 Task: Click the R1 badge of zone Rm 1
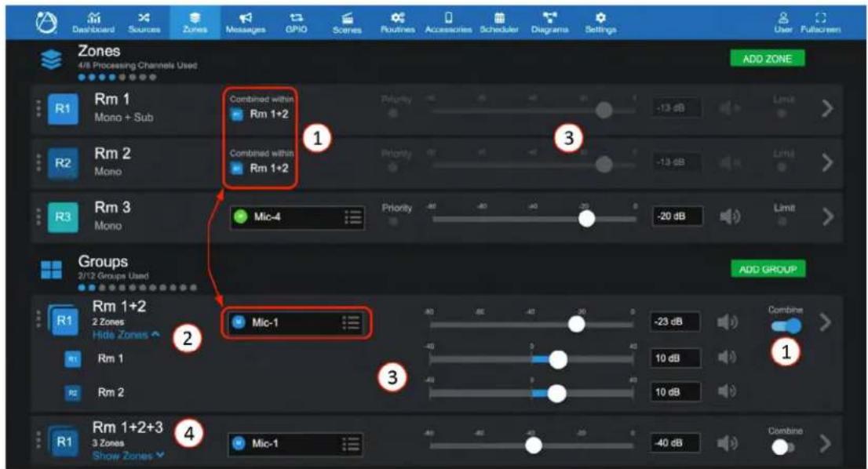(x=63, y=108)
